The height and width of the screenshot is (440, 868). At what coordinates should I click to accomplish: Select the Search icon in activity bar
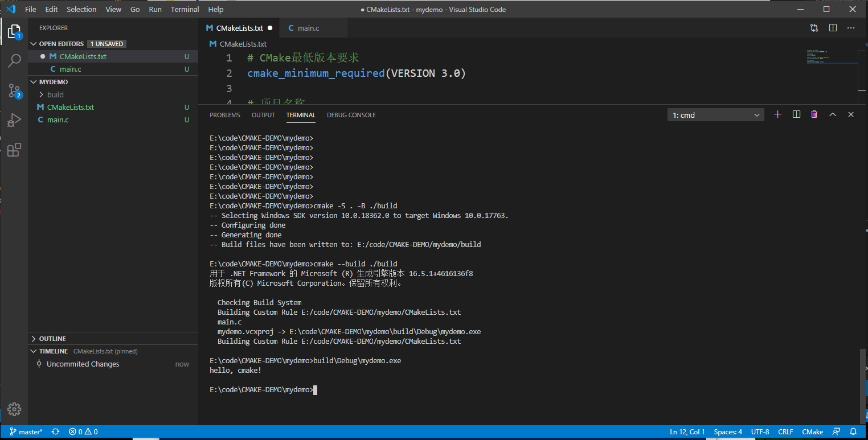pyautogui.click(x=14, y=60)
